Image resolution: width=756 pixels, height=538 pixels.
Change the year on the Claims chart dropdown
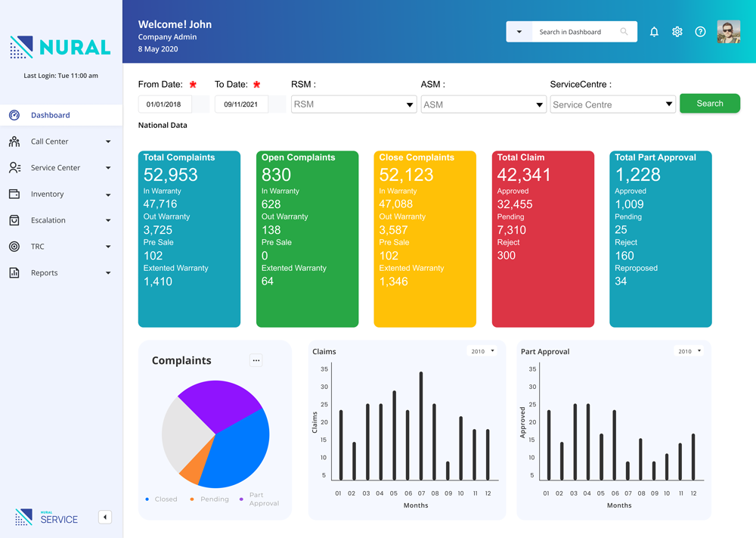[483, 351]
